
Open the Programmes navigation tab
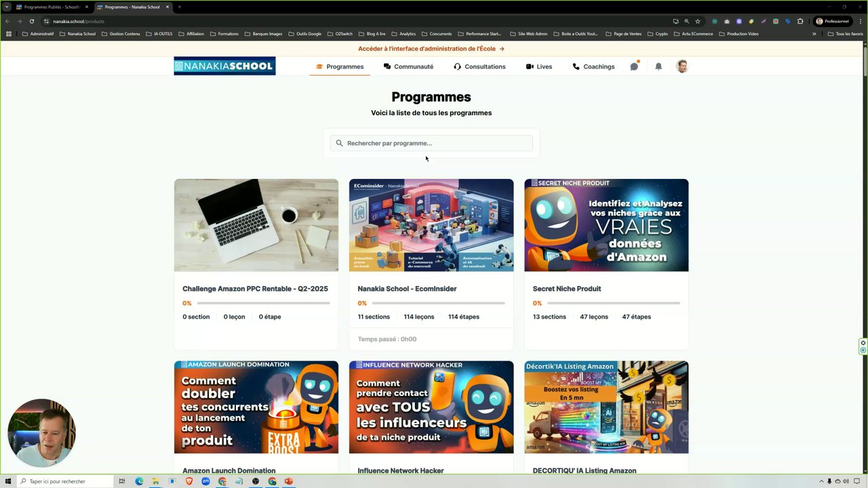click(340, 66)
